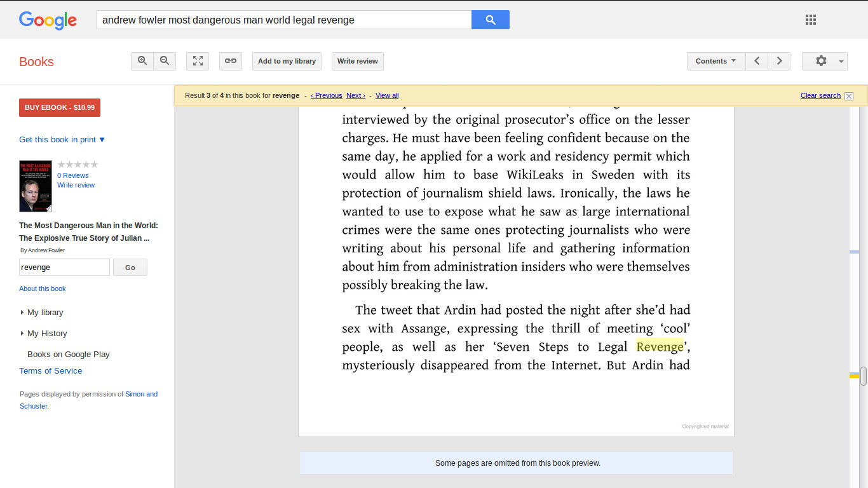Viewport: 868px width, 488px height.
Task: Click the Write review toolbar button
Action: (357, 61)
